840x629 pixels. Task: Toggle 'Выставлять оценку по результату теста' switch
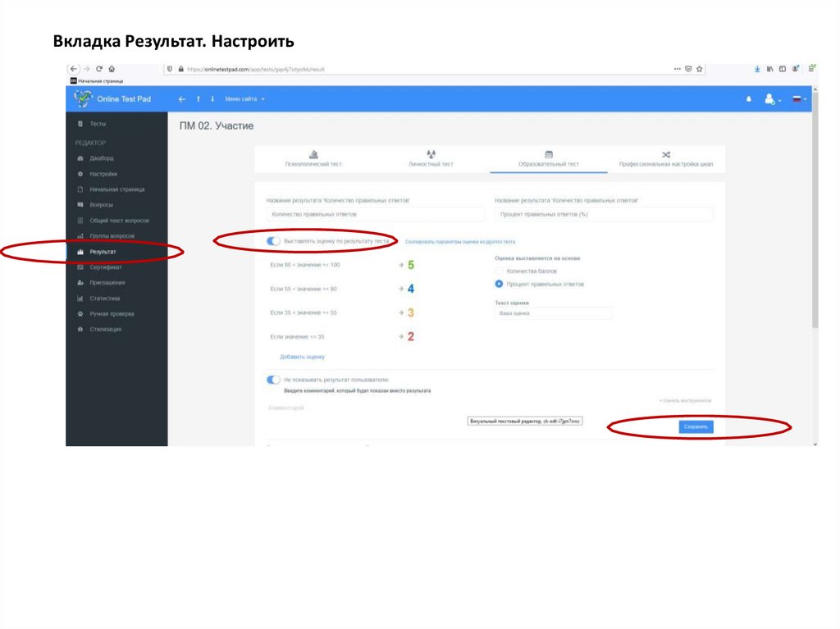point(273,241)
